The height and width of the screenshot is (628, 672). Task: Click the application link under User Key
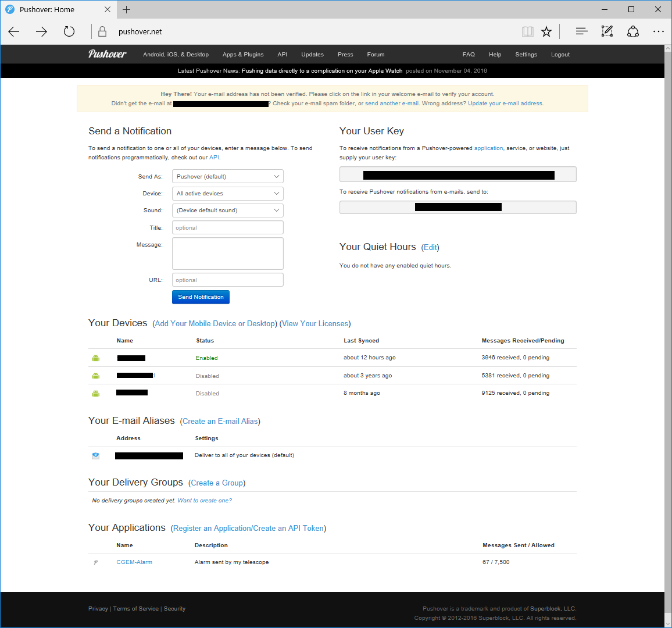click(488, 148)
